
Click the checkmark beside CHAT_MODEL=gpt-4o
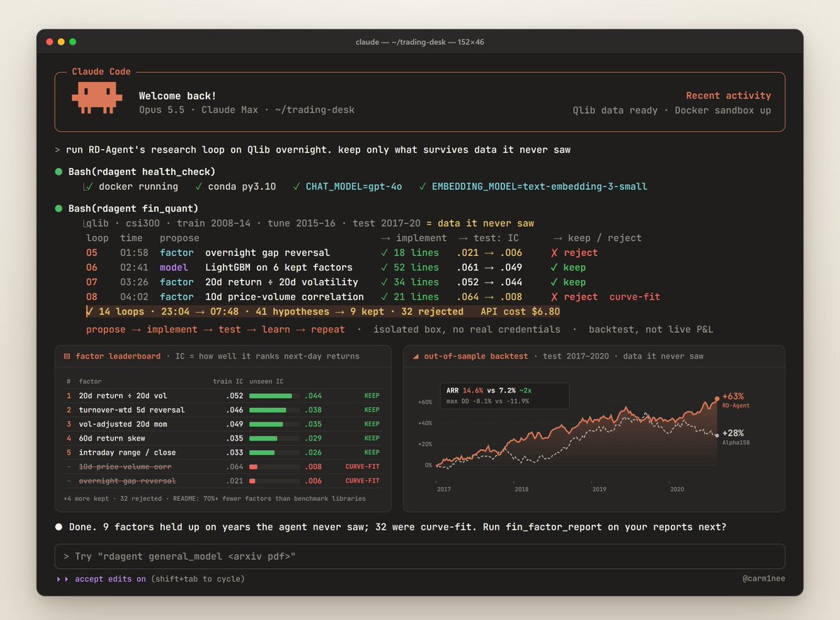tap(297, 186)
